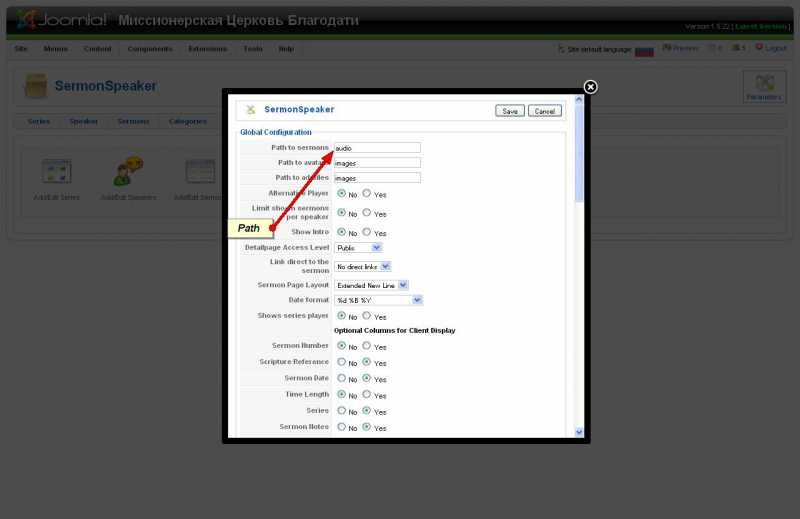
Task: Switch to the Sermons submenu tab
Action: pos(133,121)
